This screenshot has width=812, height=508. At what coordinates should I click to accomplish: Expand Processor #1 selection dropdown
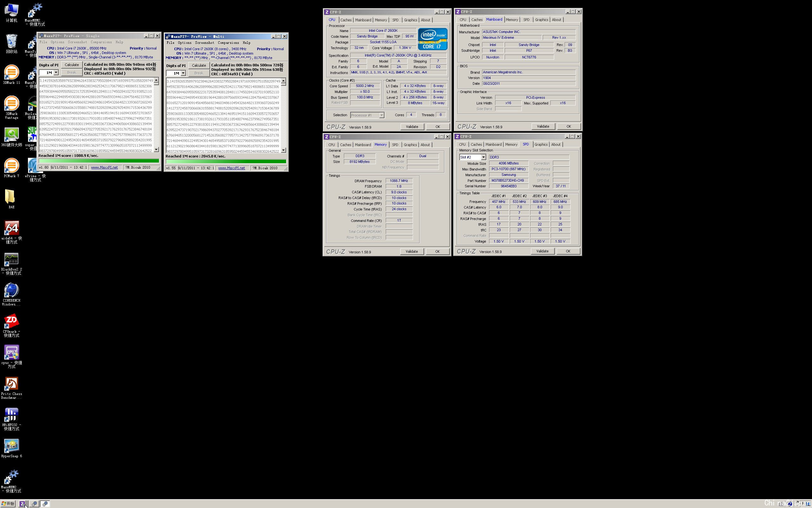coord(382,115)
